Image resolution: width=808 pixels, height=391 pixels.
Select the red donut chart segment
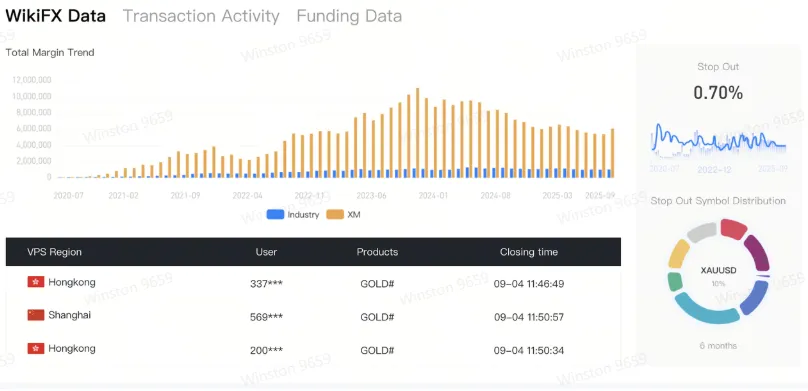coord(733,228)
